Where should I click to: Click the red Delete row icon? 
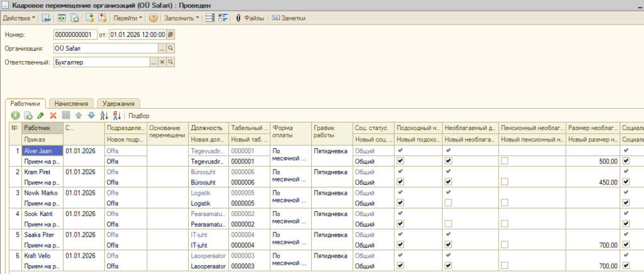(x=53, y=116)
